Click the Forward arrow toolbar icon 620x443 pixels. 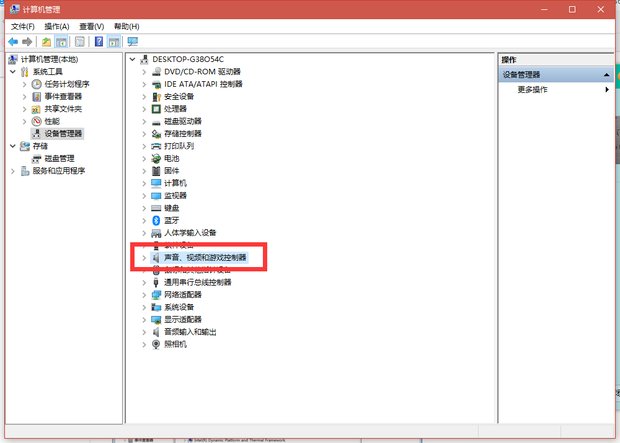click(28, 42)
